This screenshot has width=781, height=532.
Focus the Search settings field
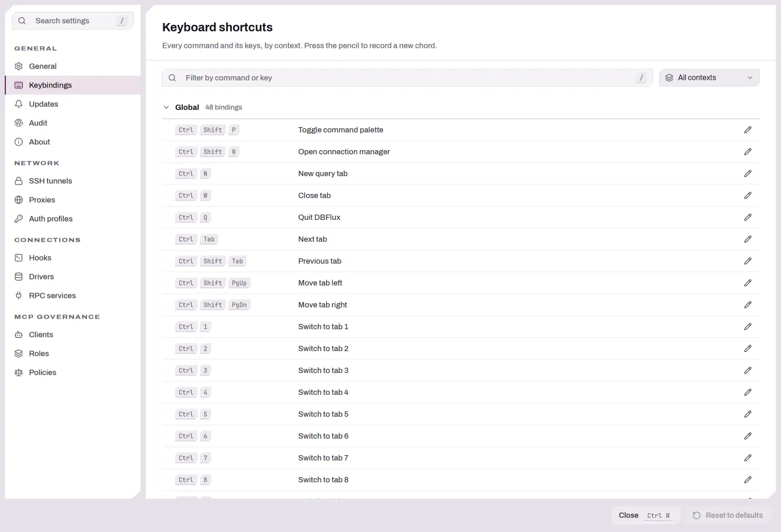point(73,21)
